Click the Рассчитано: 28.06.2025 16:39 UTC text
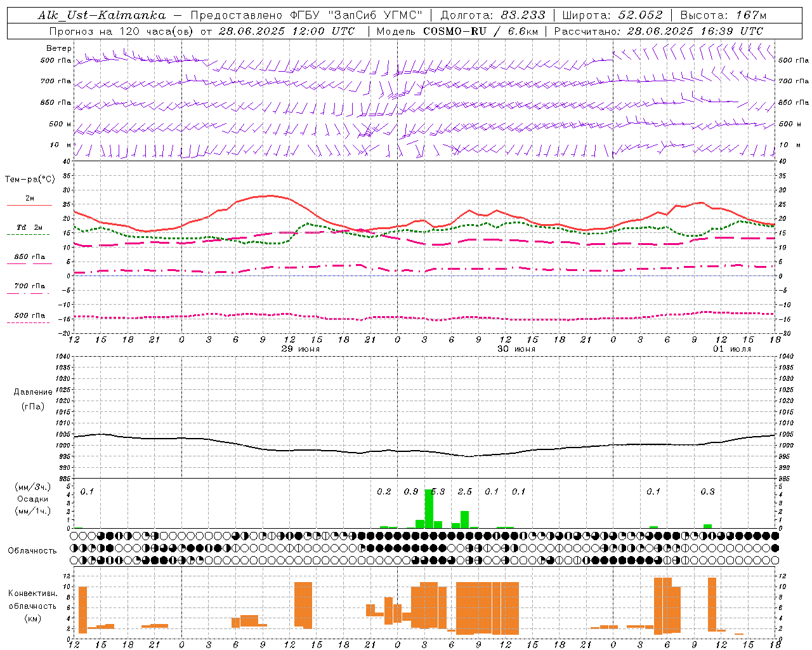The image size is (812, 650). [x=658, y=31]
